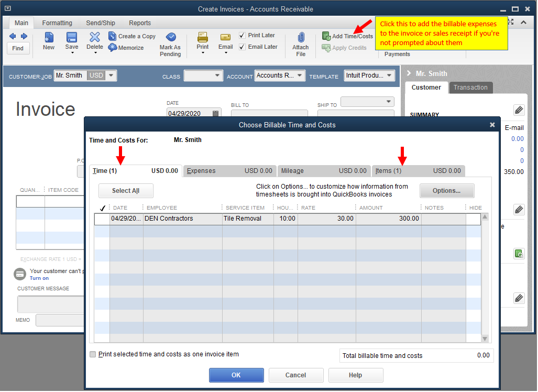538x392 pixels.
Task: Open the Formatting ribbon tab
Action: pos(57,23)
